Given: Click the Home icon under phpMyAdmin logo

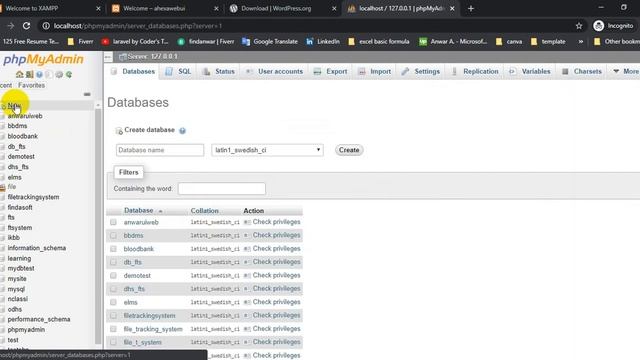Looking at the screenshot, I should (19, 74).
